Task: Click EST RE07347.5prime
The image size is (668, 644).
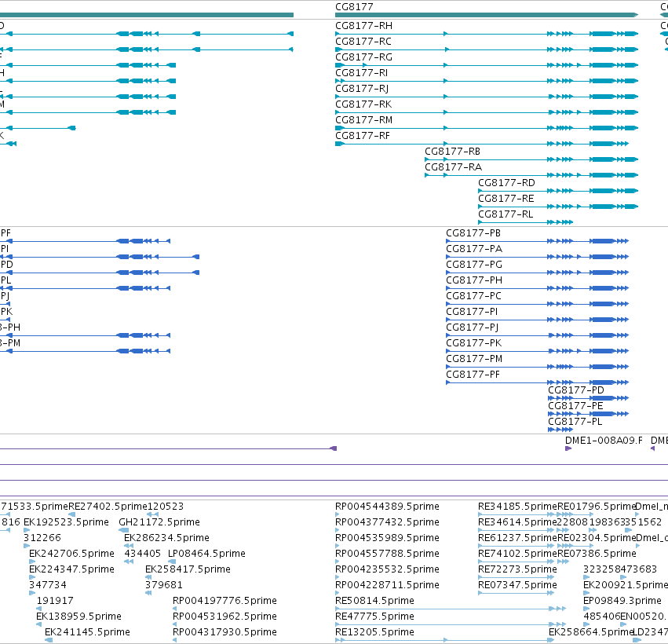Action: click(517, 585)
